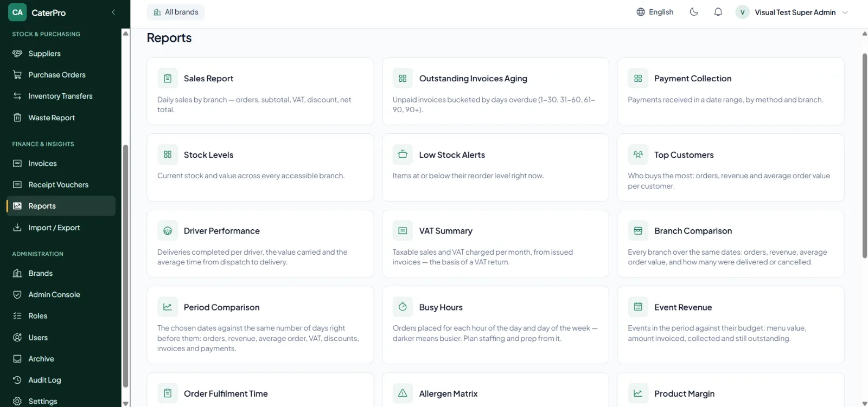This screenshot has height=407, width=868.
Task: Click the VAT Summary card icon
Action: [x=403, y=231]
